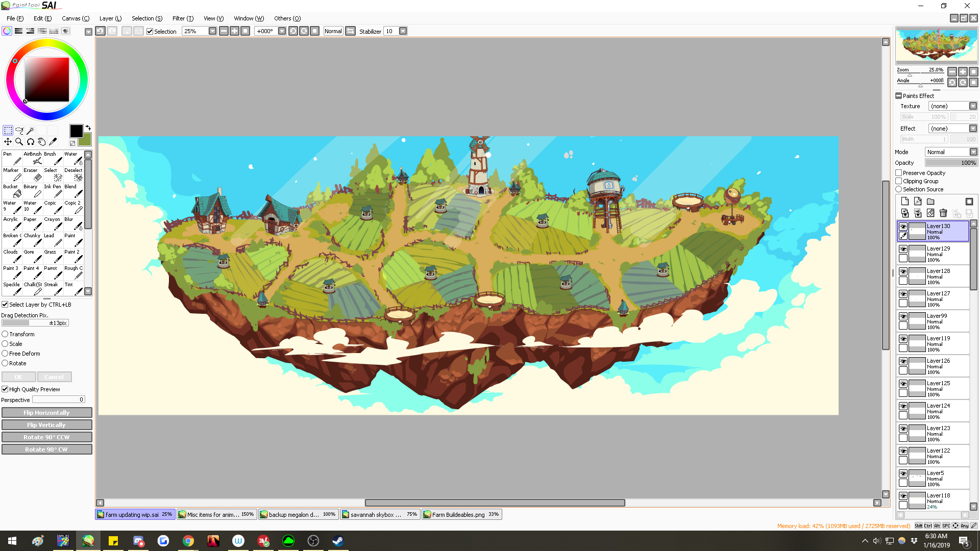980x551 pixels.
Task: Create a new layer folder
Action: point(930,202)
